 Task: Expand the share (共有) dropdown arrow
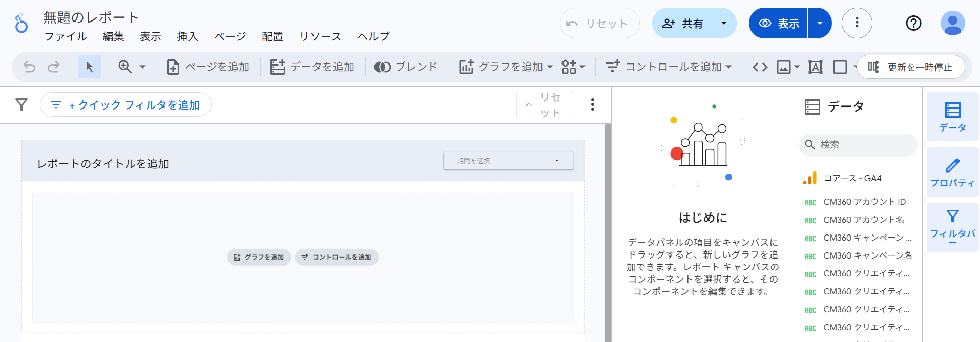point(724,23)
